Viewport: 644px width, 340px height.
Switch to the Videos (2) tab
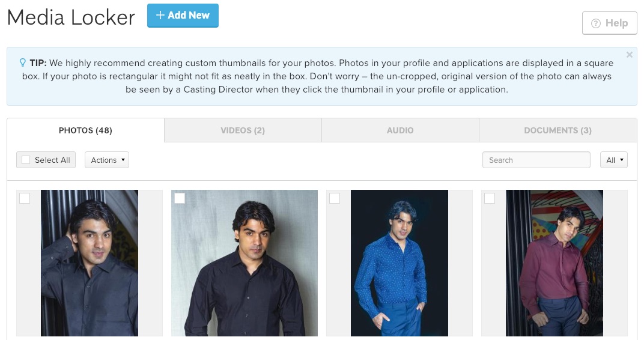pos(243,130)
